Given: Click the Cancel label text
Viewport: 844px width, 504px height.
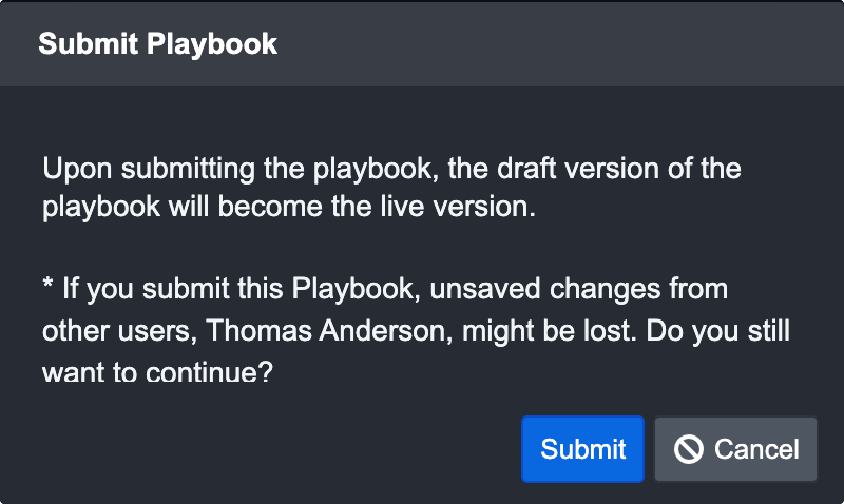Looking at the screenshot, I should point(756,449).
